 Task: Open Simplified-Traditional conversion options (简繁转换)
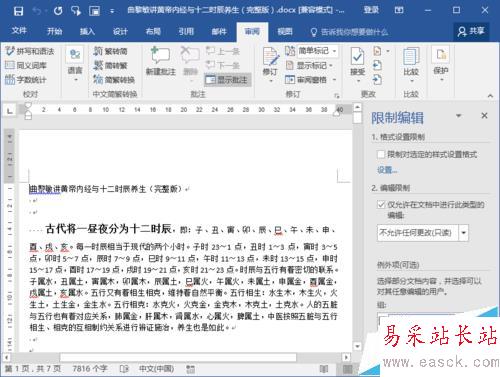[114, 80]
